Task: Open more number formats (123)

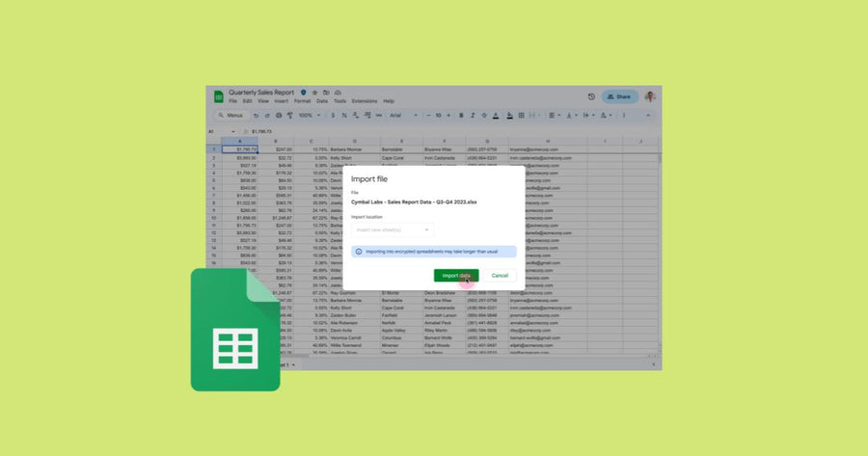Action: pyautogui.click(x=379, y=116)
